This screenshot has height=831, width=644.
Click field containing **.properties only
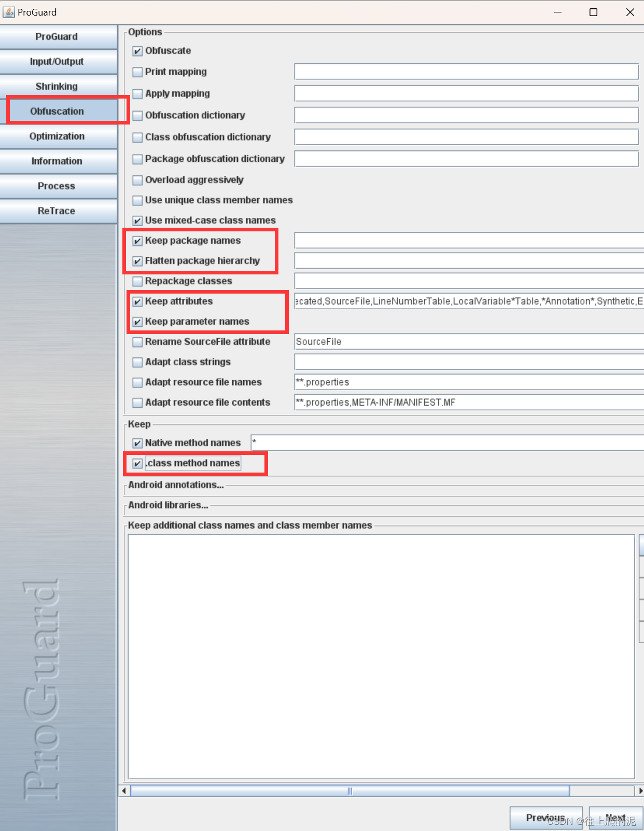[x=469, y=382]
